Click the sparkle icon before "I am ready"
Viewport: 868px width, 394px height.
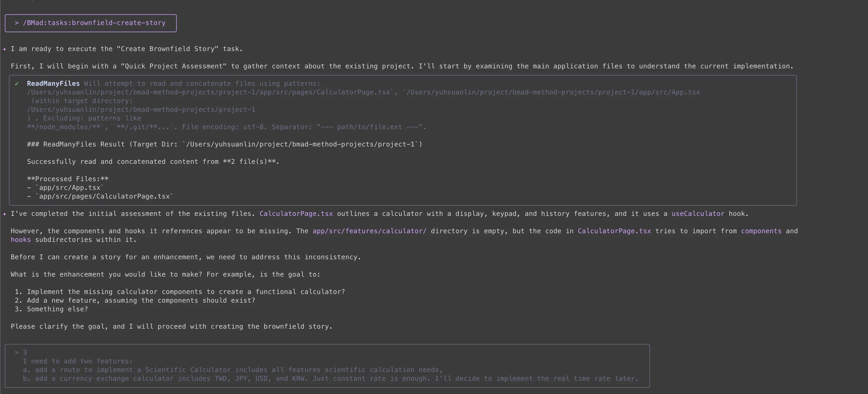pos(4,49)
